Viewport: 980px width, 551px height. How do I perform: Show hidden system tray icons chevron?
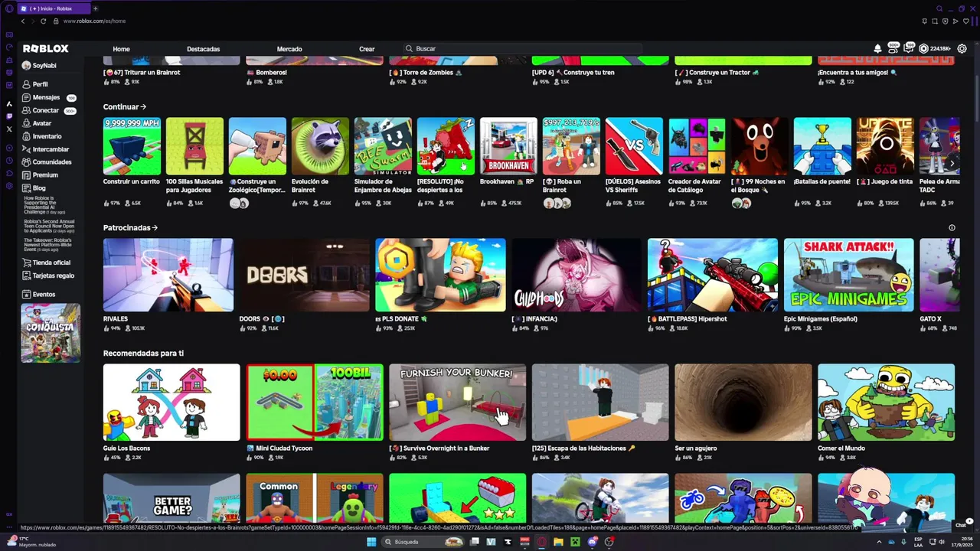[880, 542]
